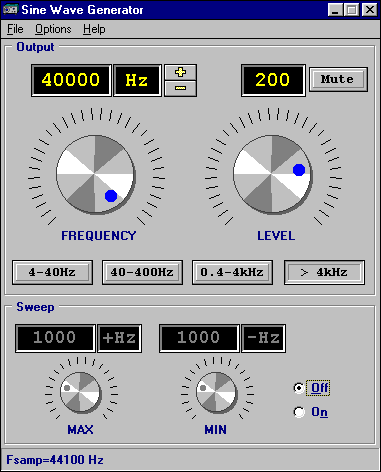Open the Options menu
The width and height of the screenshot is (381, 472).
tap(53, 29)
